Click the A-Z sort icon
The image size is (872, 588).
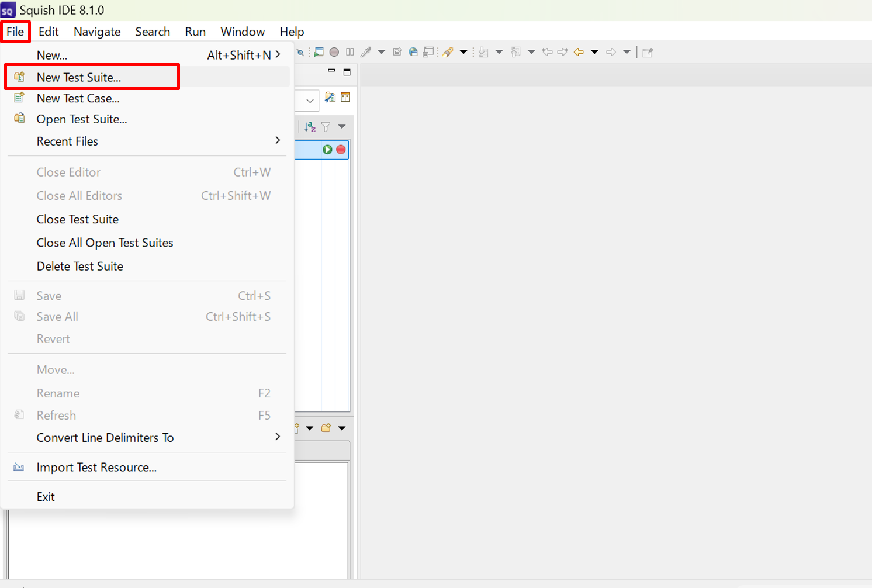coord(310,127)
